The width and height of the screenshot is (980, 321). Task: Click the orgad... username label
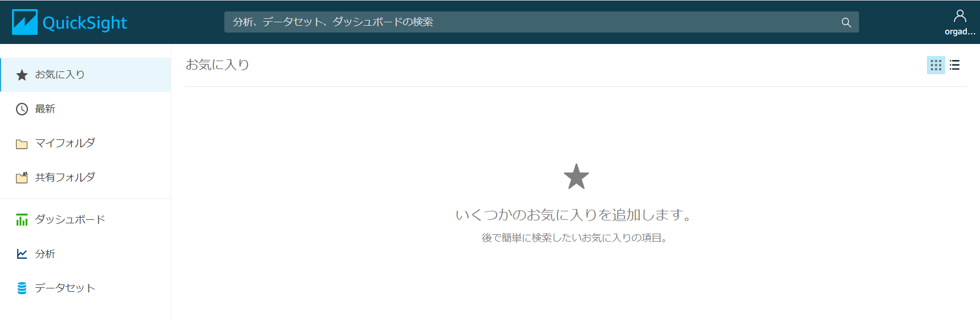coord(960,32)
